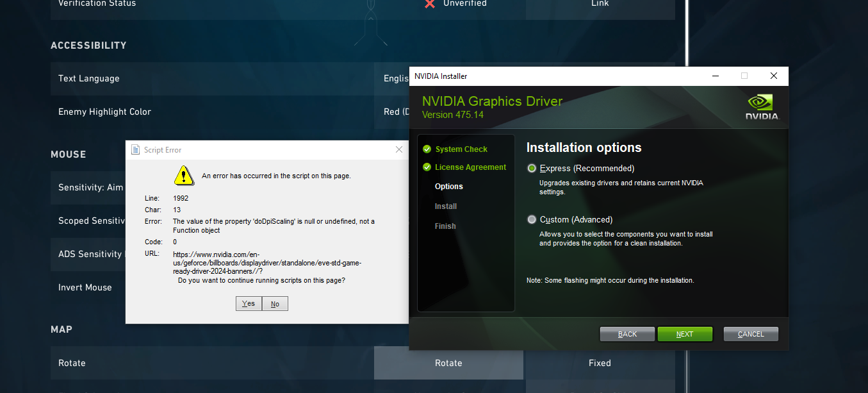Click Enemy Highlight Color setting label
The image size is (868, 393).
click(104, 112)
